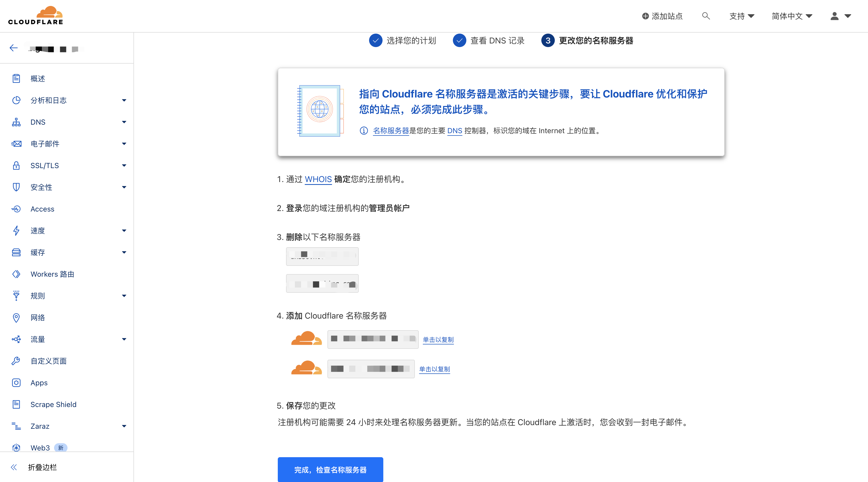Select first Cloudflare nameserver field
The width and height of the screenshot is (868, 482).
click(x=373, y=339)
